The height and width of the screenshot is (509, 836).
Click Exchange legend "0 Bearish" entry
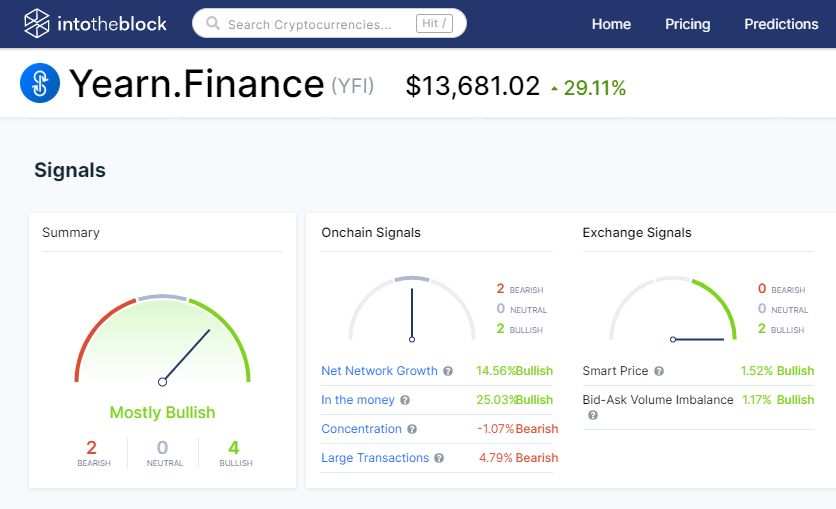point(781,289)
